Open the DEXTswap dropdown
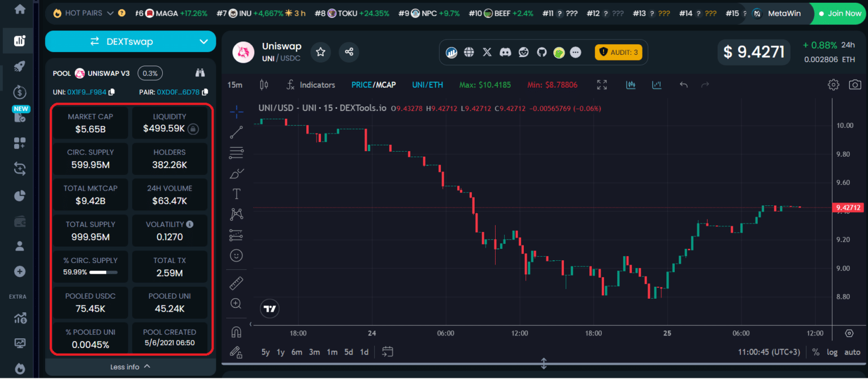This screenshot has width=868, height=379. point(130,41)
